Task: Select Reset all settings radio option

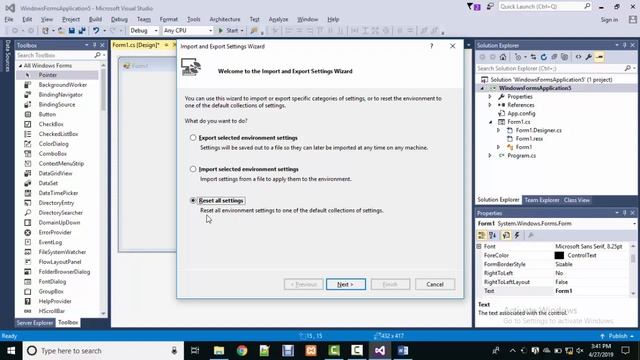Action: (x=193, y=200)
